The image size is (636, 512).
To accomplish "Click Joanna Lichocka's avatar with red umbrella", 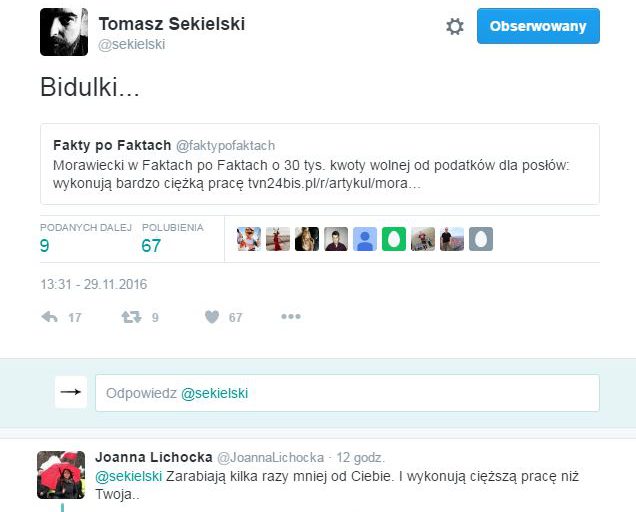I will (x=61, y=474).
